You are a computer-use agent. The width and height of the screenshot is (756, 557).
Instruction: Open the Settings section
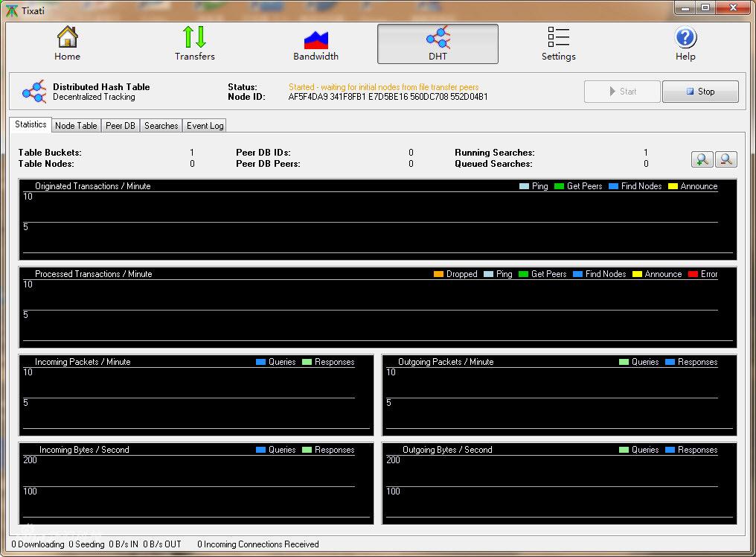click(x=558, y=43)
